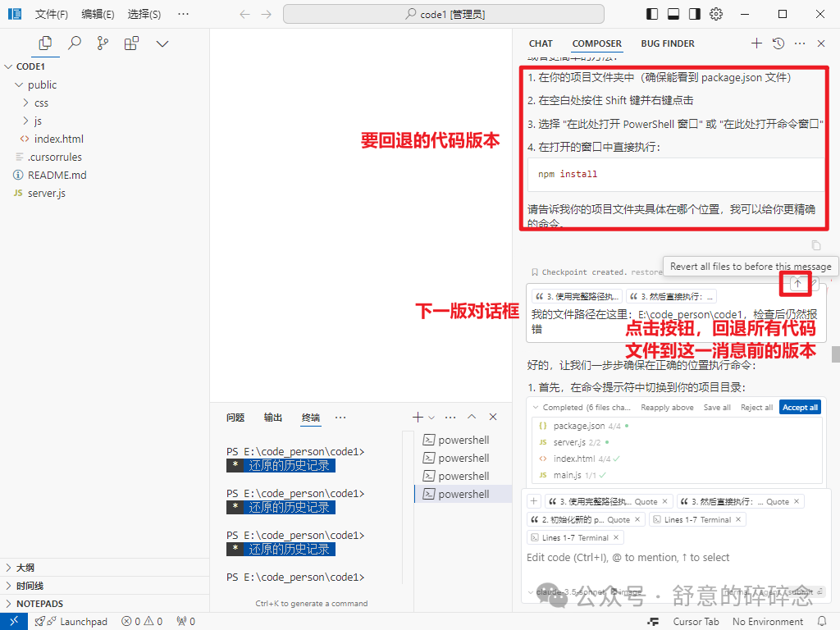The height and width of the screenshot is (630, 840).
Task: Copy the assistant message with copy icon
Action: pos(816,245)
